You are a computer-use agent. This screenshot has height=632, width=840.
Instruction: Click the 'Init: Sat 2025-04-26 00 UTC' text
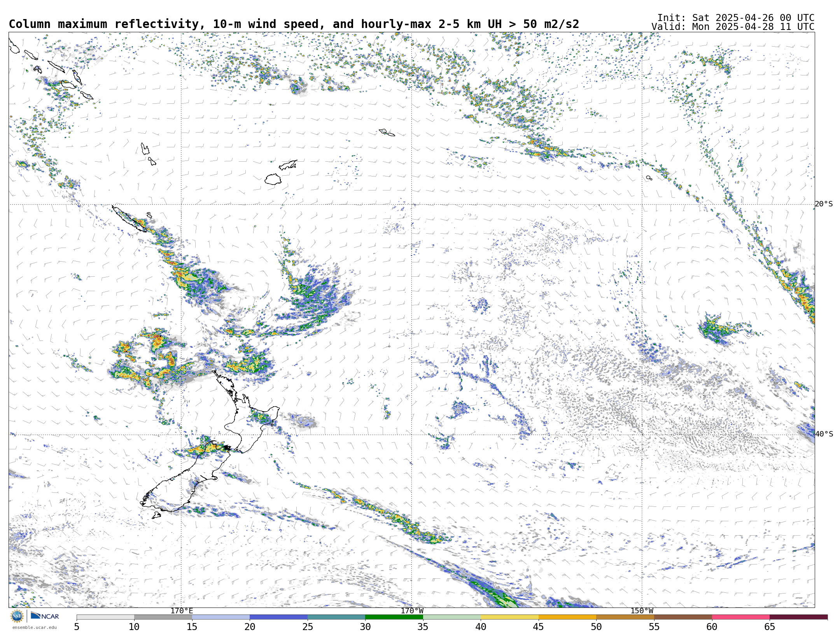(x=736, y=18)
